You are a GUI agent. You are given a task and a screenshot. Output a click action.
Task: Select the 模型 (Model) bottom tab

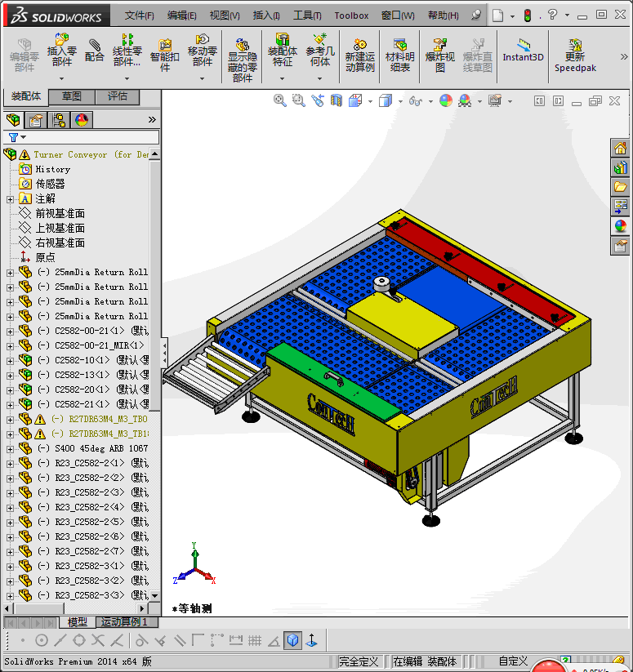pyautogui.click(x=77, y=621)
